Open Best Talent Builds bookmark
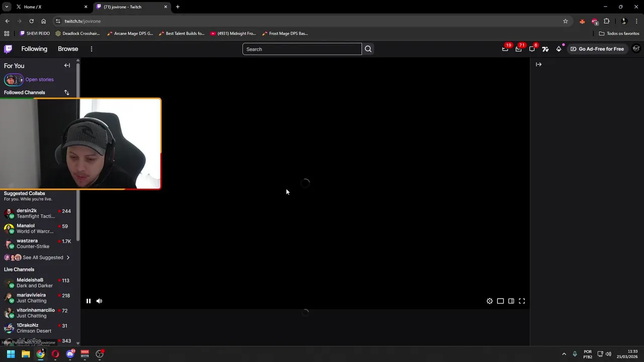 tap(181, 34)
